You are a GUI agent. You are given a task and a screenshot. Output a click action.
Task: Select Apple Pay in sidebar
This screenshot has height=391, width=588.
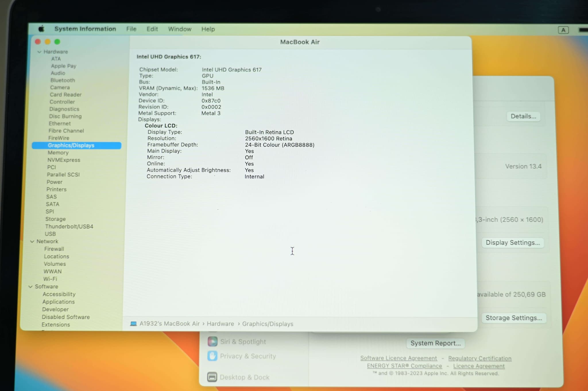(x=63, y=66)
